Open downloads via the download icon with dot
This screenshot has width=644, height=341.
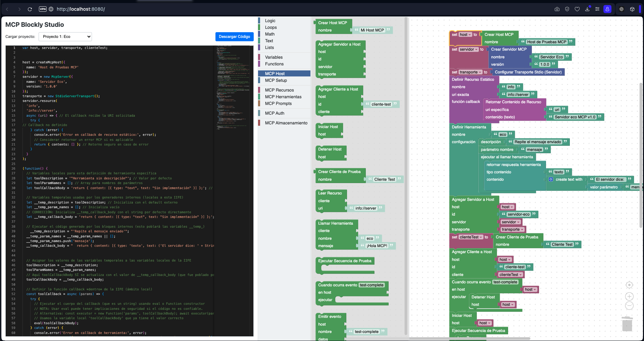pyautogui.click(x=587, y=9)
